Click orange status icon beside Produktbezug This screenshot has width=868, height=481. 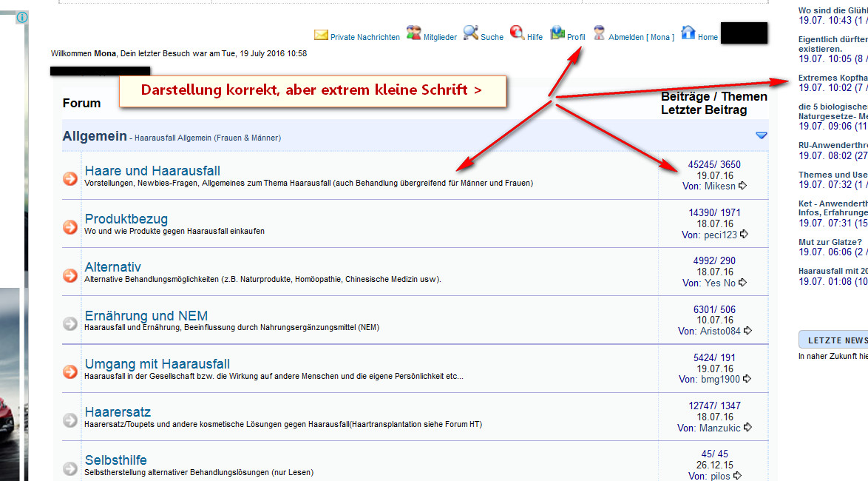pyautogui.click(x=70, y=226)
